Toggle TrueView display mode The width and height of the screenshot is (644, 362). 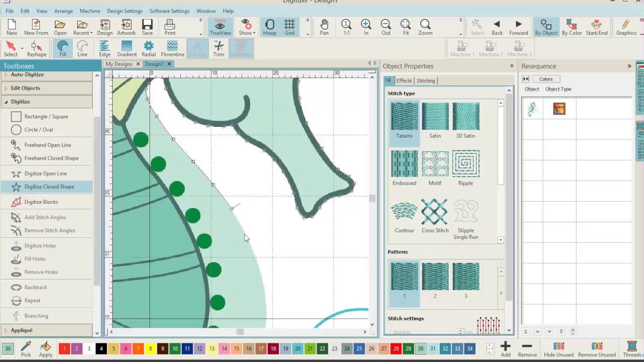[220, 28]
